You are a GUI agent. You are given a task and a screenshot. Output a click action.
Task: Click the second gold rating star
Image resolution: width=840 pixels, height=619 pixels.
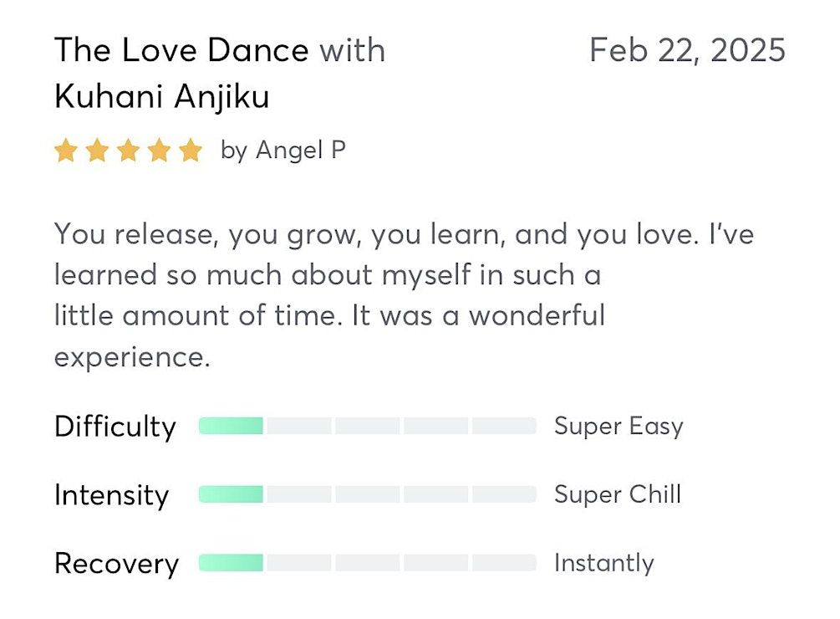[97, 151]
